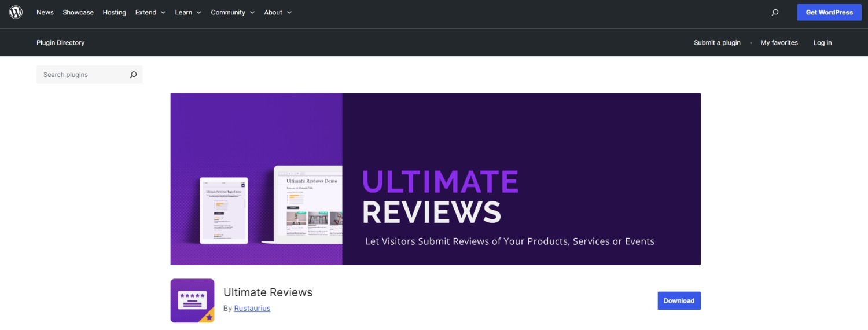Open the site search magnifier icon

[775, 12]
